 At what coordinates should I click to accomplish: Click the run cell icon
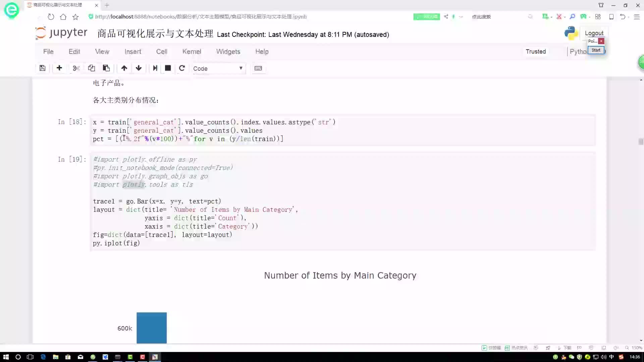click(x=154, y=68)
